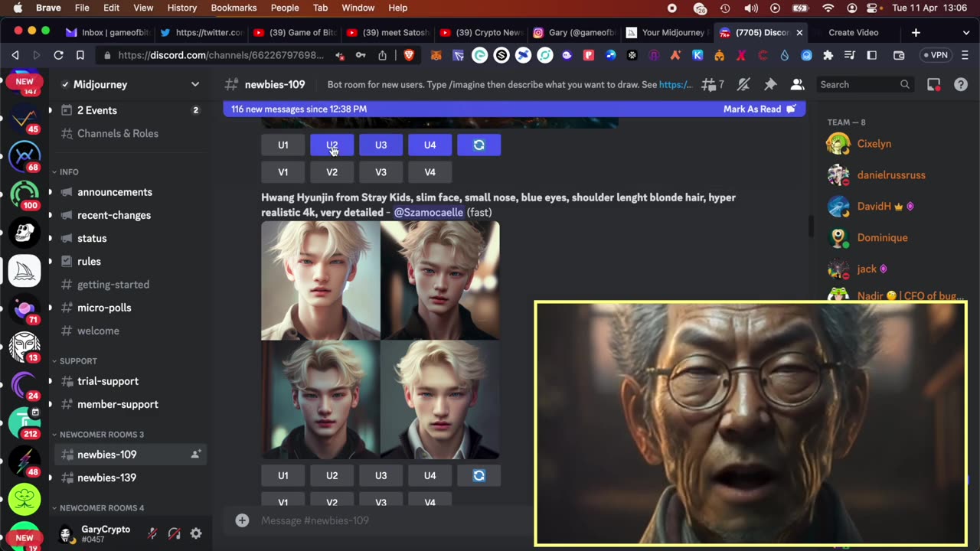980x551 pixels.
Task: Open pinned messages pin icon
Action: (770, 84)
